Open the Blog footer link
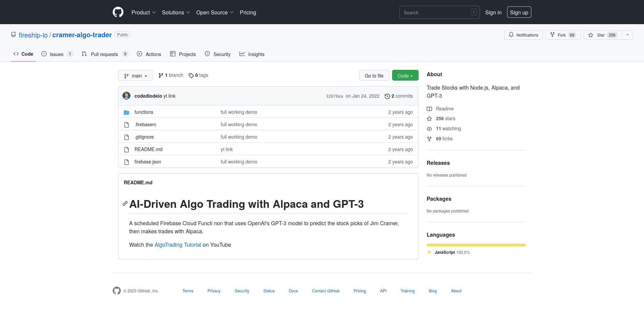 coord(433,291)
